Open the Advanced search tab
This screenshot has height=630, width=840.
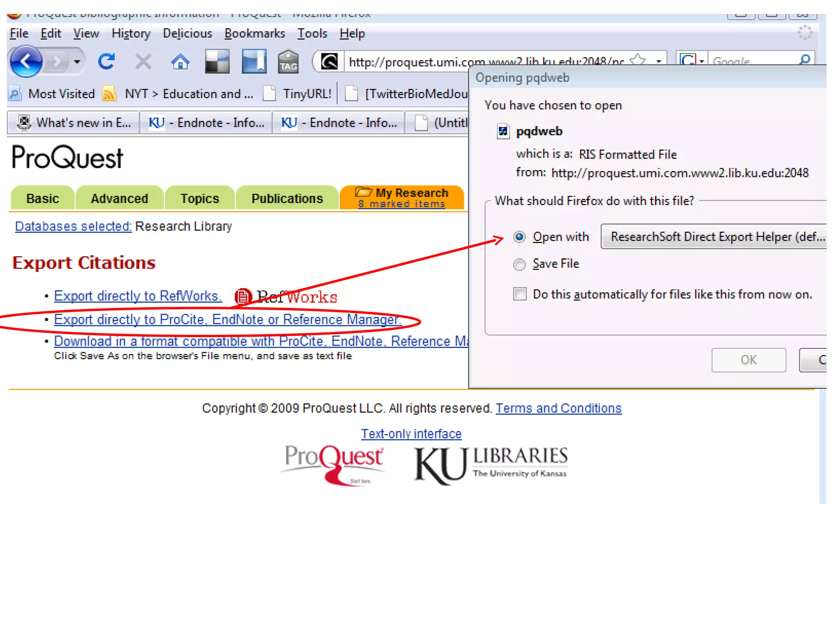click(119, 199)
